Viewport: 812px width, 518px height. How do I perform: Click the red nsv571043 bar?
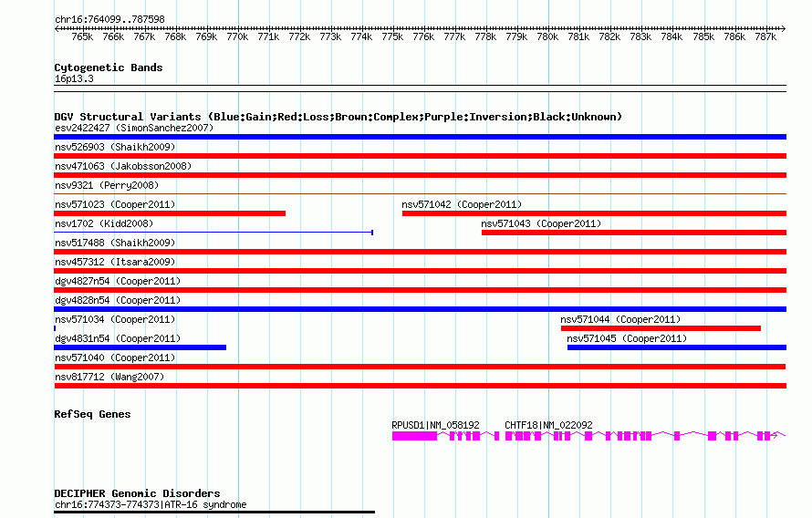click(x=634, y=233)
